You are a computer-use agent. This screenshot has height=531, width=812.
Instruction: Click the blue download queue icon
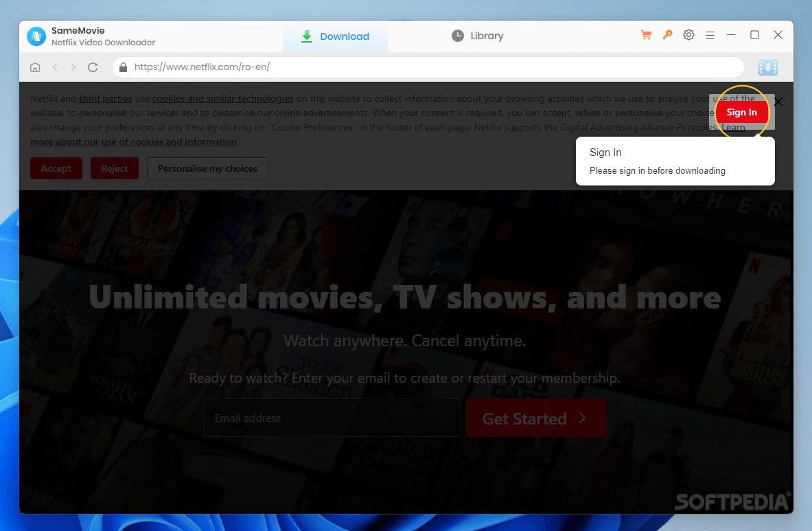pos(767,67)
